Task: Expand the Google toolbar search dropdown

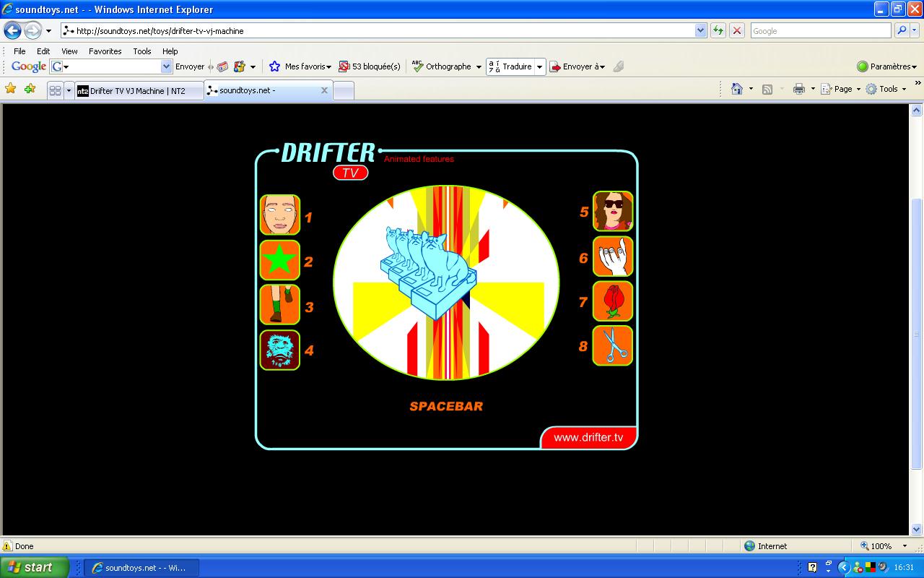Action: 167,66
